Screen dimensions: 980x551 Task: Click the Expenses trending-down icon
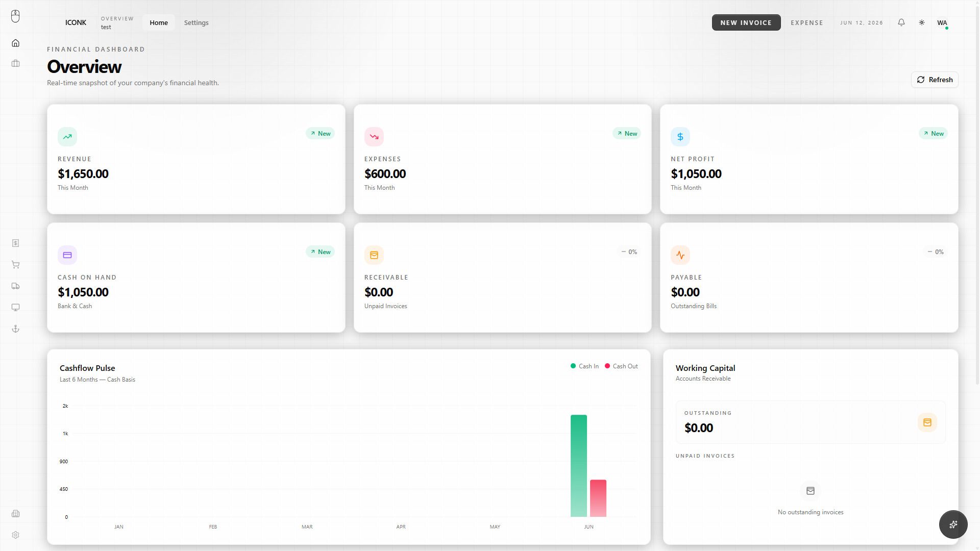tap(374, 137)
